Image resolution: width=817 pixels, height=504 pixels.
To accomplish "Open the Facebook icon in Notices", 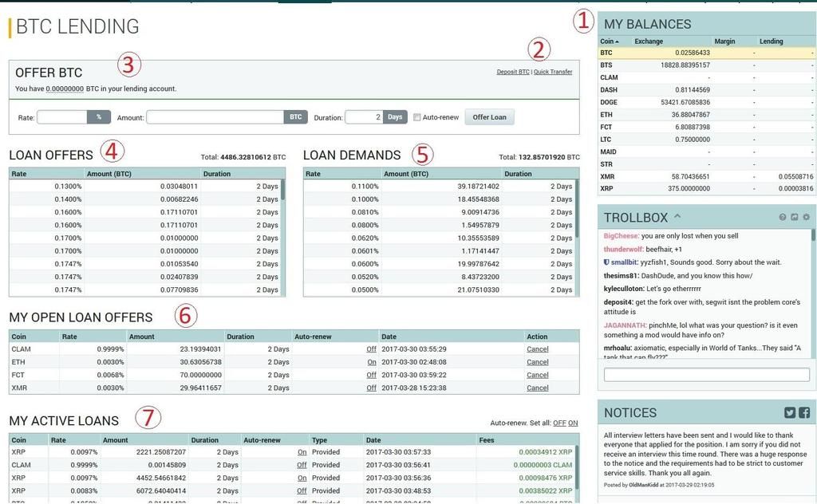I will coord(804,412).
